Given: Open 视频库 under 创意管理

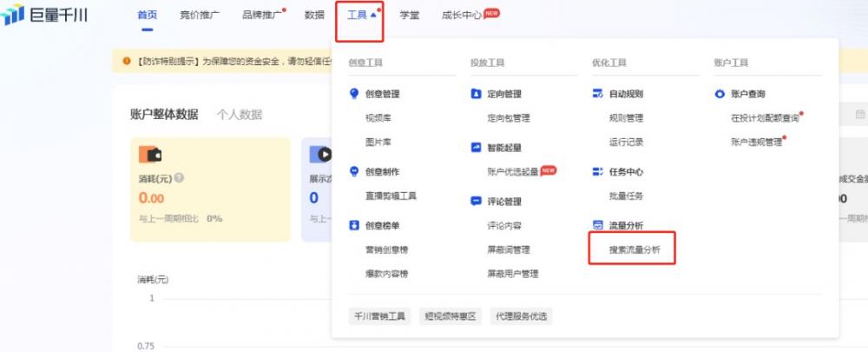Looking at the screenshot, I should (x=378, y=118).
